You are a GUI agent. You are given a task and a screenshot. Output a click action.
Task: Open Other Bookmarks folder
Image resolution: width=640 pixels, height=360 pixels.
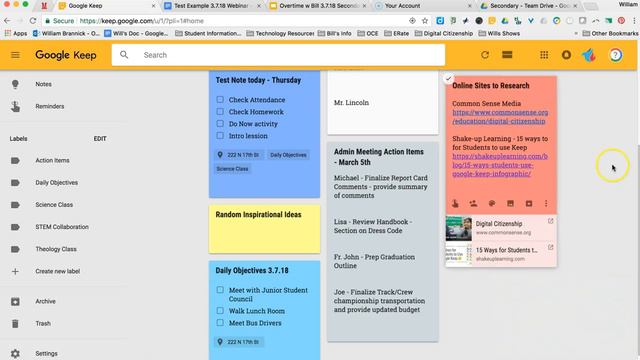click(x=611, y=33)
